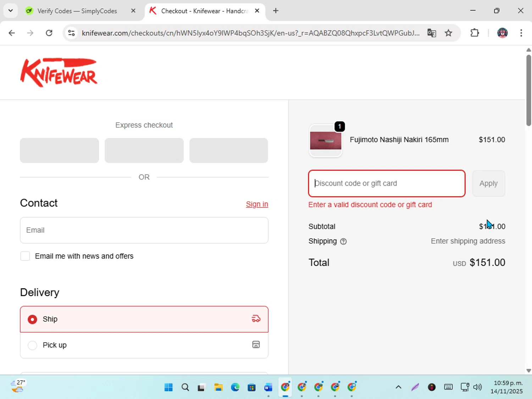Click the Sign in link
Image resolution: width=532 pixels, height=399 pixels.
[x=257, y=204]
